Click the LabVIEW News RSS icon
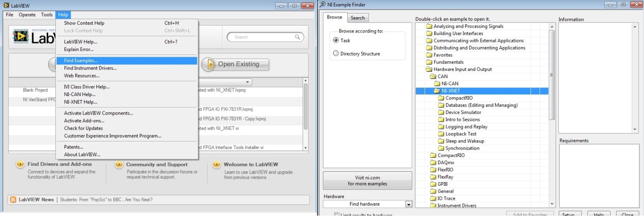Viewport: 644px width, 216px height. point(14,200)
